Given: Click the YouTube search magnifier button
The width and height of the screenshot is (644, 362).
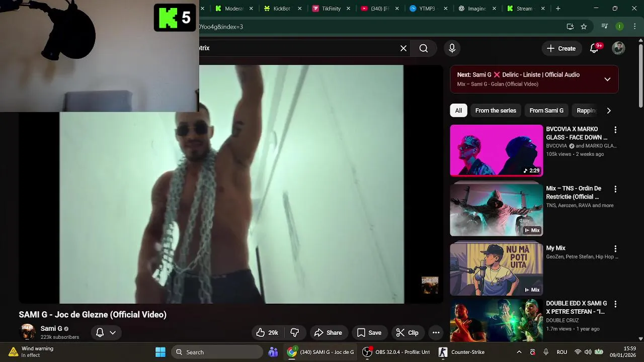Looking at the screenshot, I should [x=424, y=48].
